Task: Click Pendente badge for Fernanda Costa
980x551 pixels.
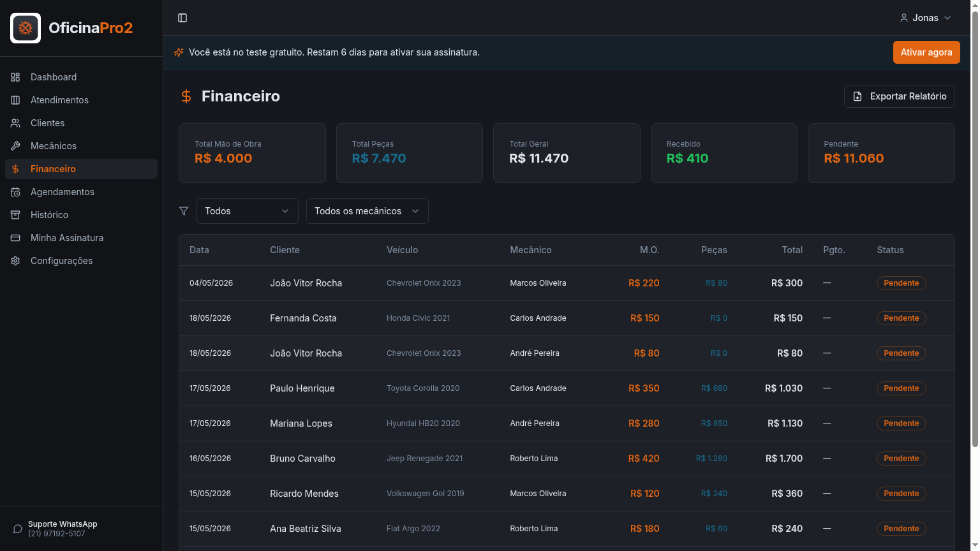Action: tap(902, 318)
